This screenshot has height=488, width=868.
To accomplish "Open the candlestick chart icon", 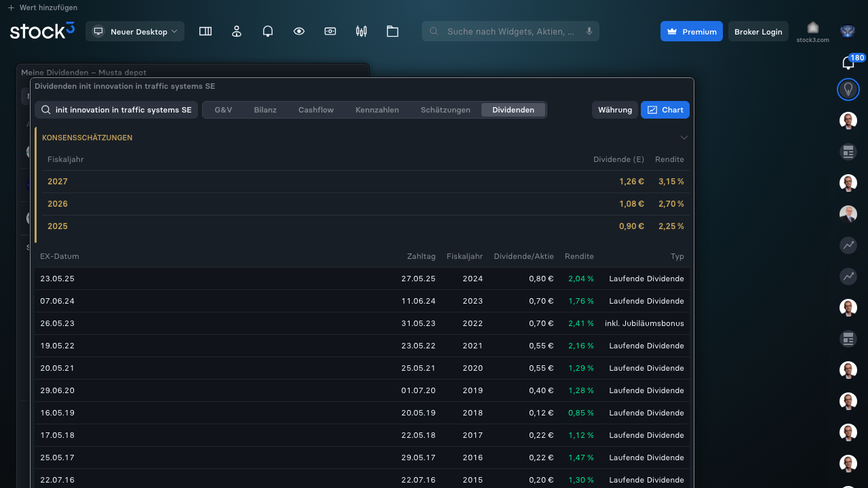I will click(x=361, y=31).
